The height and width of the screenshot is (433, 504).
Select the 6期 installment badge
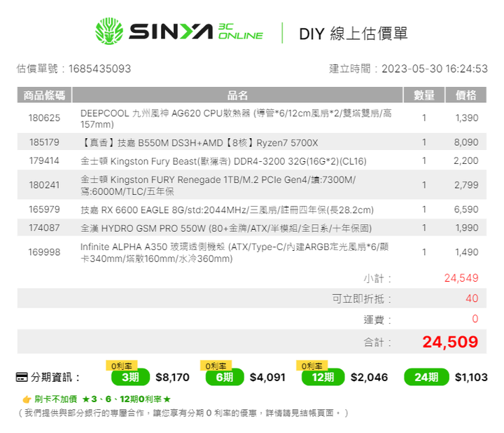[x=225, y=377]
